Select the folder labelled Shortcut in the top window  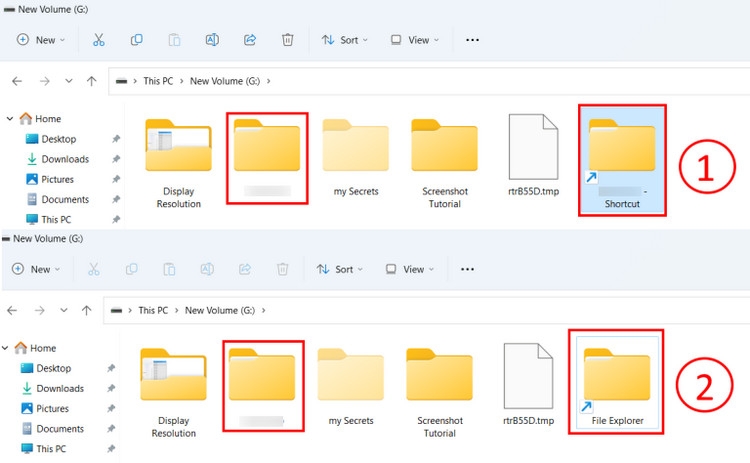[622, 160]
